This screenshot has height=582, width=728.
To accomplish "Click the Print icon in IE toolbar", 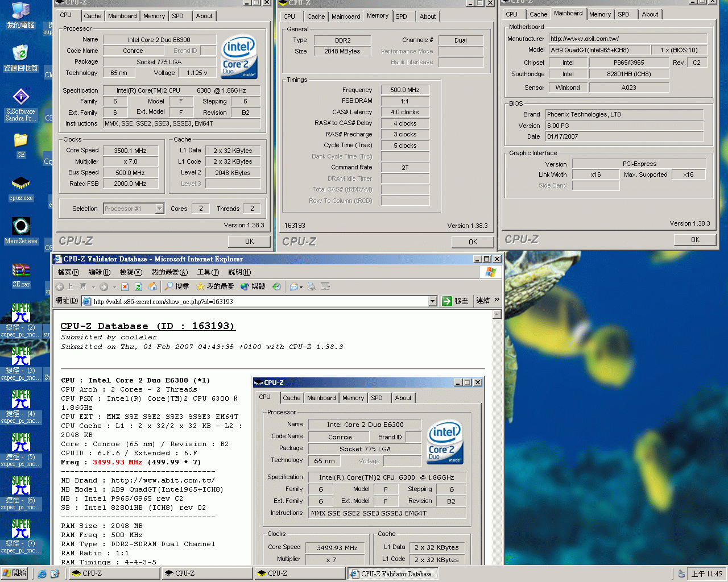I will click(312, 286).
